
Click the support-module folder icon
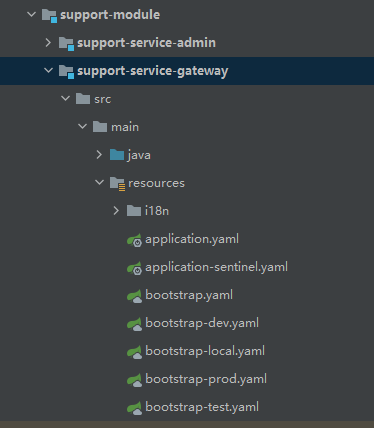[49, 15]
